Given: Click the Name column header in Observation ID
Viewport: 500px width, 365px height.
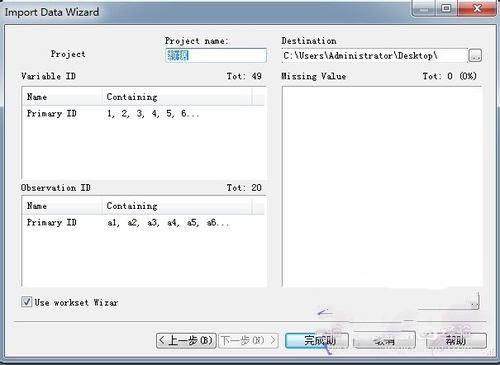Looking at the screenshot, I should pyautogui.click(x=63, y=206).
